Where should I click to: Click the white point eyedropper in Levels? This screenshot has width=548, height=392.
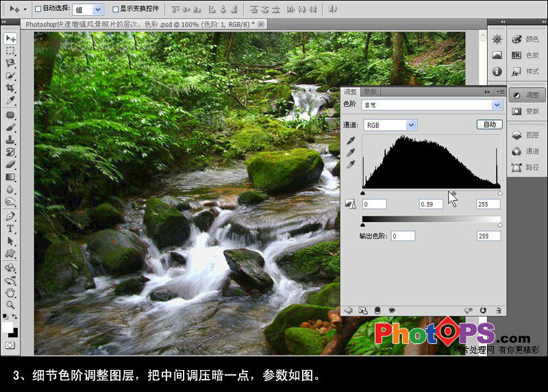351,164
